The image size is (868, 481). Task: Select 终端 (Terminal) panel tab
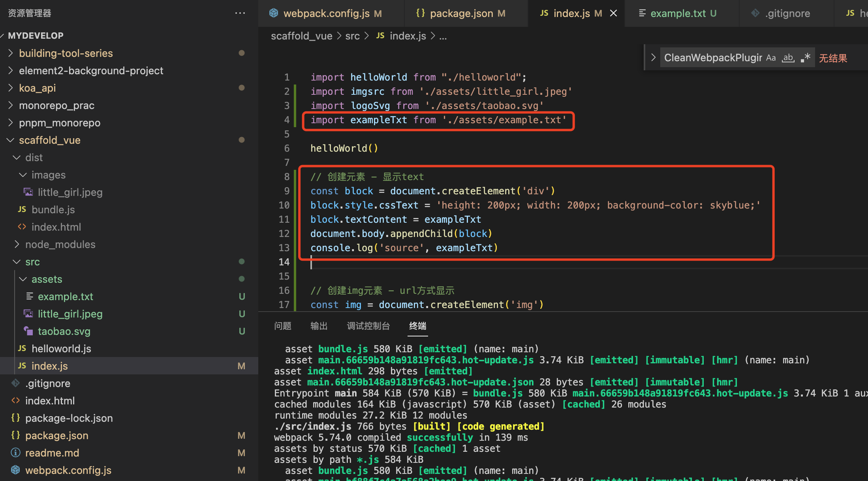(418, 326)
